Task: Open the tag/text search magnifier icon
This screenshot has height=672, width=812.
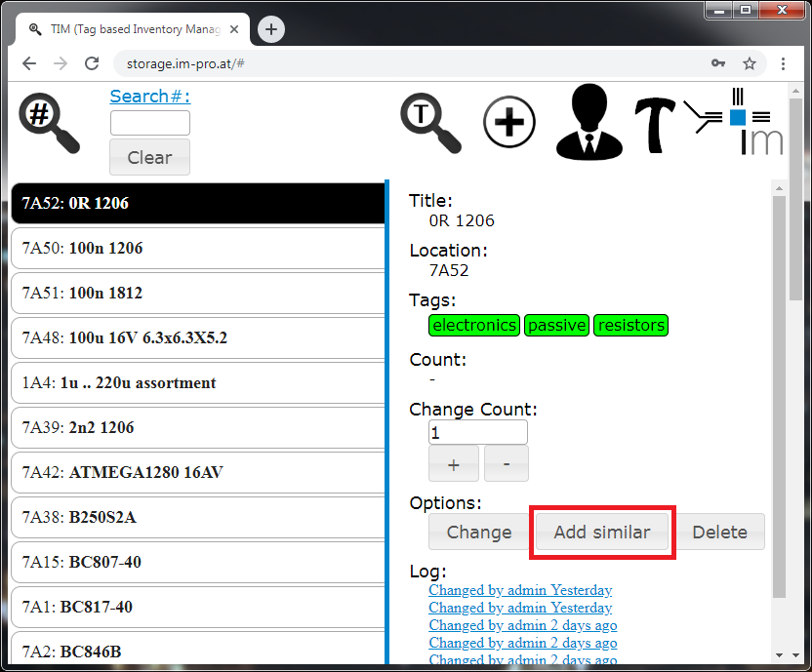Action: click(x=430, y=123)
